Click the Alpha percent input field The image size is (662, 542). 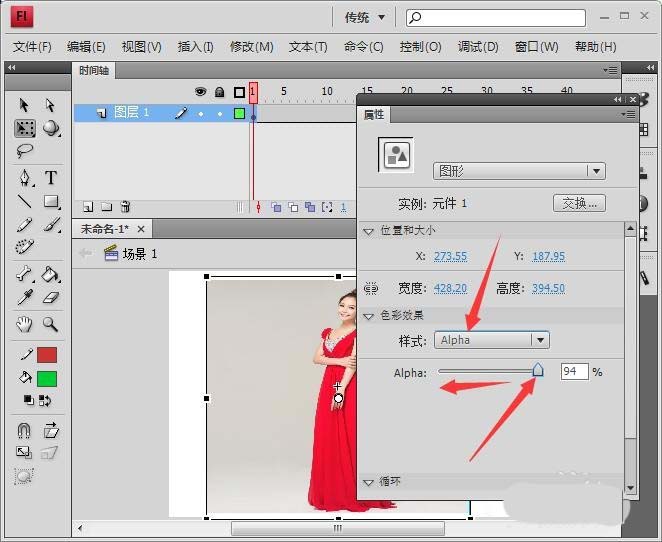[574, 371]
